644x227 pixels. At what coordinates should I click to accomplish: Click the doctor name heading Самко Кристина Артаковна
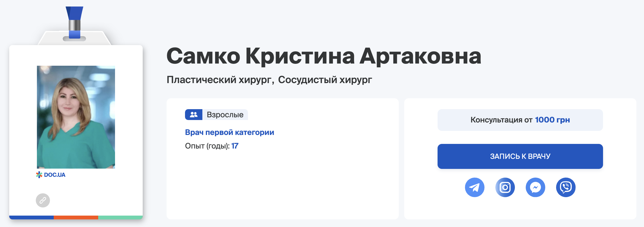[324, 56]
